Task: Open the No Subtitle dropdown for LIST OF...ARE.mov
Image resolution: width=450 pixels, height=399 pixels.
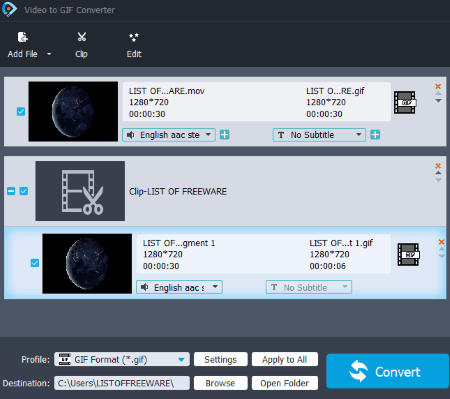Action: click(319, 135)
